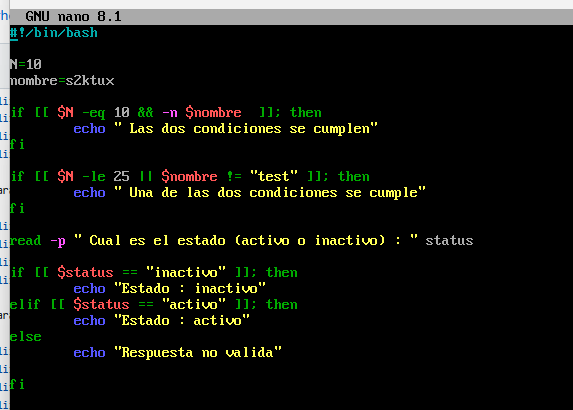This screenshot has height=410, width=573.
Task: Click the 'status' variable after read prompt
Action: pos(449,240)
